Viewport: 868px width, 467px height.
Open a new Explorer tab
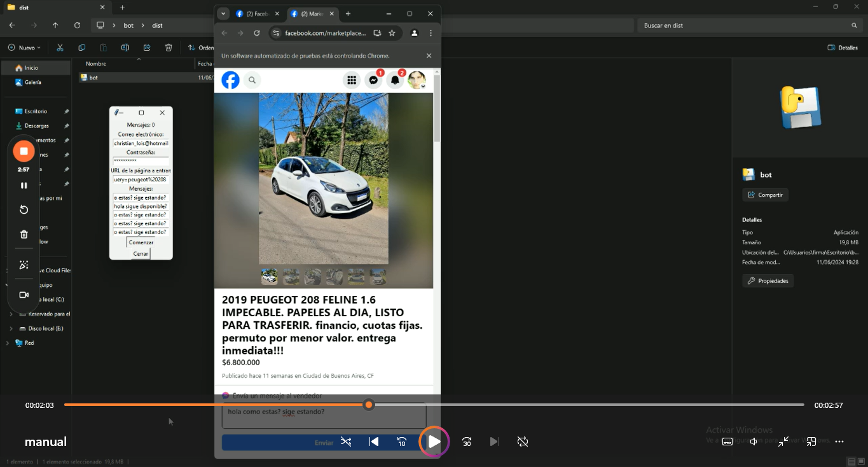pos(122,8)
